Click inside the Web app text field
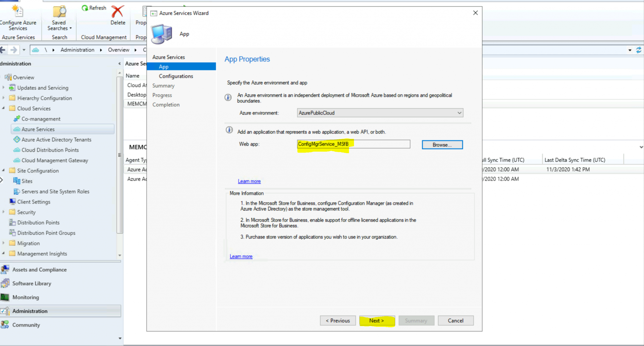The height and width of the screenshot is (346, 644). click(x=353, y=144)
